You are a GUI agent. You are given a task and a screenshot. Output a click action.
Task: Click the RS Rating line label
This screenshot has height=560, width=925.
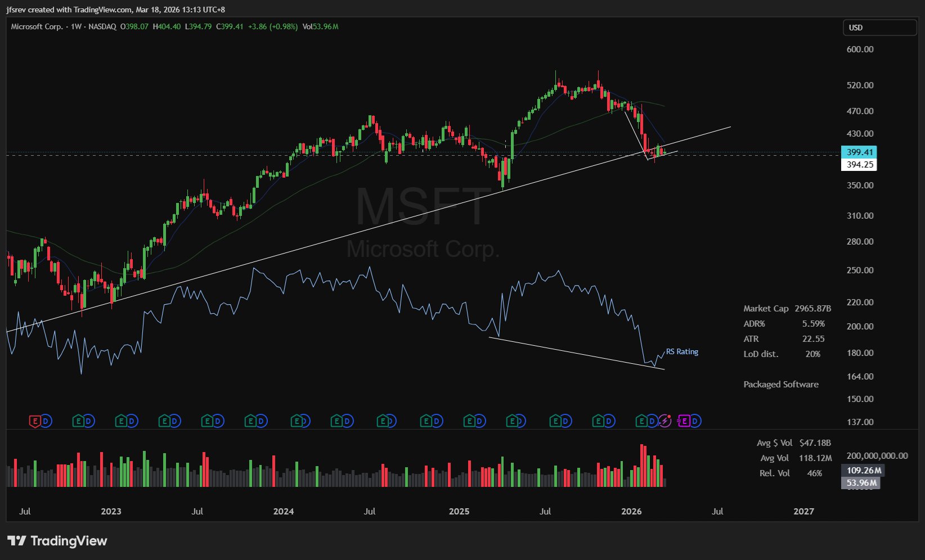[682, 351]
